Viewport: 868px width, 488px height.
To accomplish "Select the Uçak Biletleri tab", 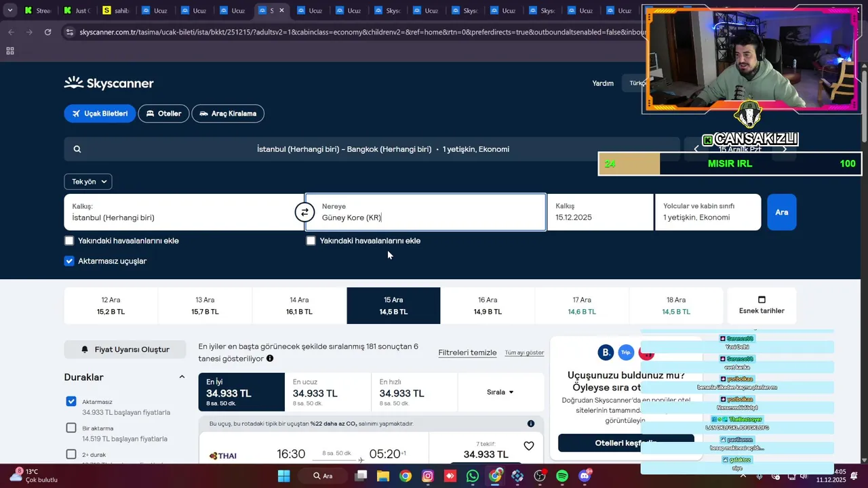I will [100, 114].
